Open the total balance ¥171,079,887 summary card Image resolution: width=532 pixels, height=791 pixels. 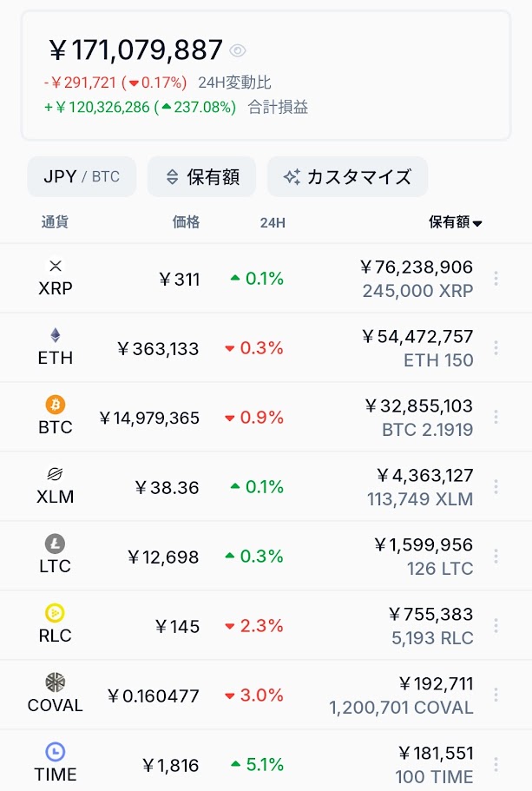point(266,76)
